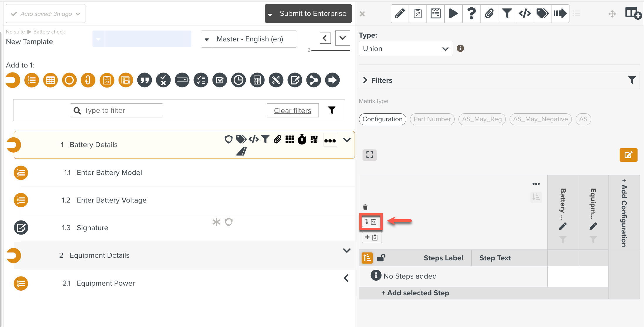Open attachments via the paperclip icon
The width and height of the screenshot is (644, 327).
click(489, 14)
